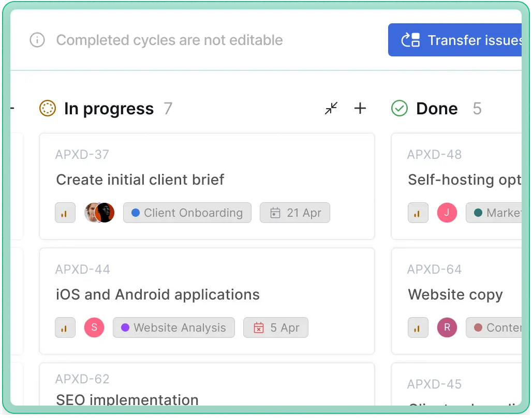Click priority icon on Self-hosting card
532x418 pixels.
click(x=418, y=213)
